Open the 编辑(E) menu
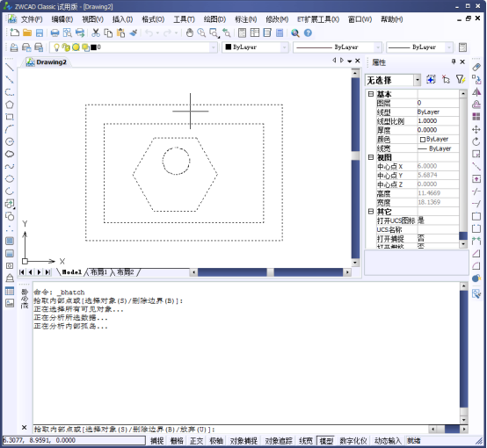This screenshot has width=487, height=448. pos(62,19)
